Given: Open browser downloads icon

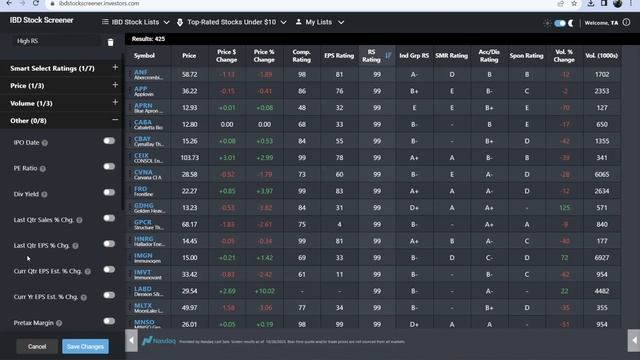Looking at the screenshot, I should pyautogui.click(x=591, y=4).
